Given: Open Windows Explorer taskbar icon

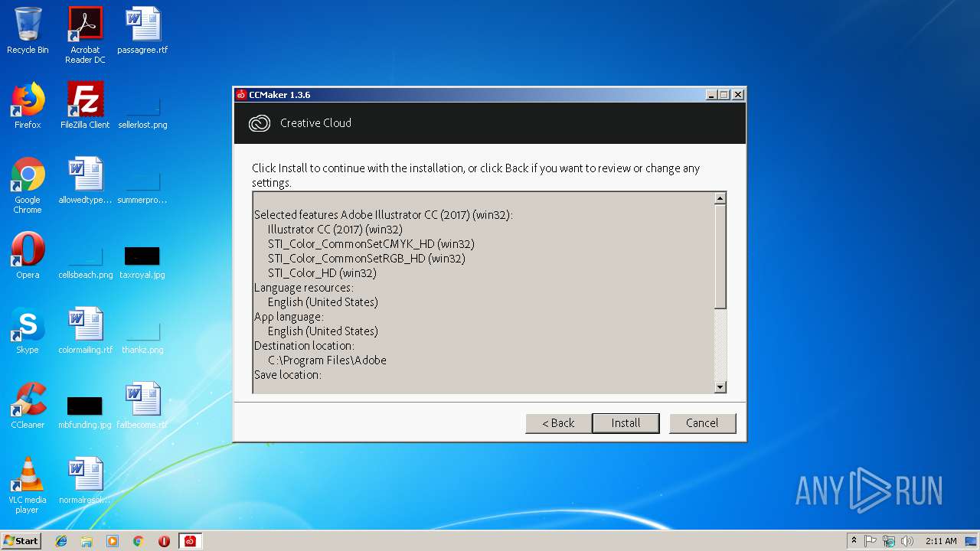Looking at the screenshot, I should (87, 541).
